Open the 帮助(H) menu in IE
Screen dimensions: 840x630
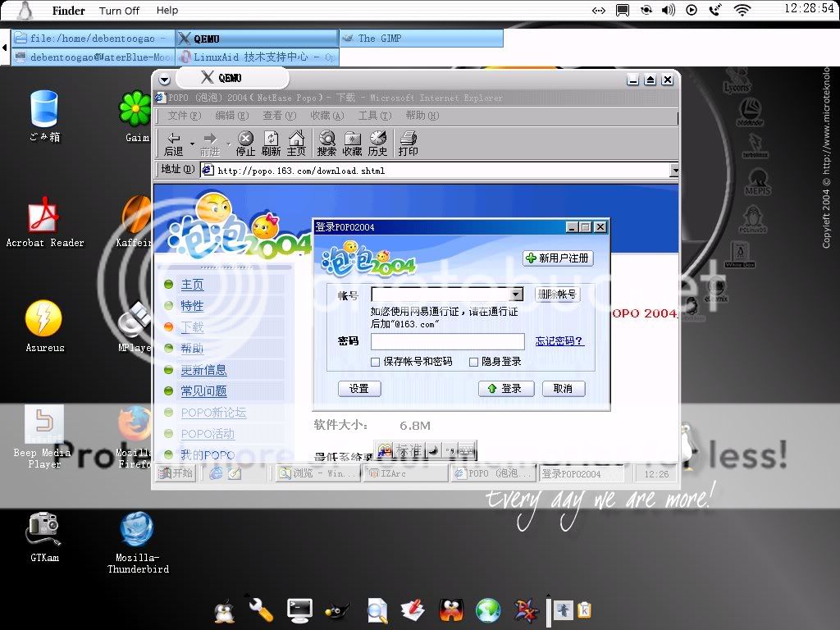point(422,116)
